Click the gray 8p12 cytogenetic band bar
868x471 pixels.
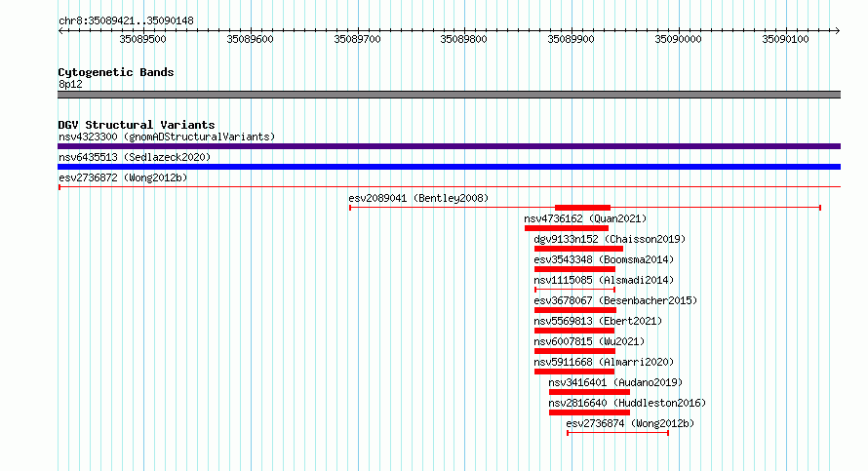click(449, 95)
